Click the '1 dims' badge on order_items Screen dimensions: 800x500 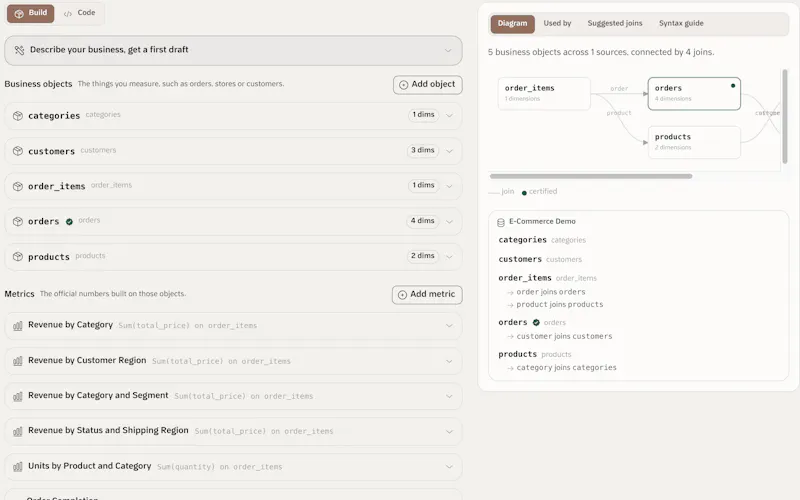[x=423, y=185]
